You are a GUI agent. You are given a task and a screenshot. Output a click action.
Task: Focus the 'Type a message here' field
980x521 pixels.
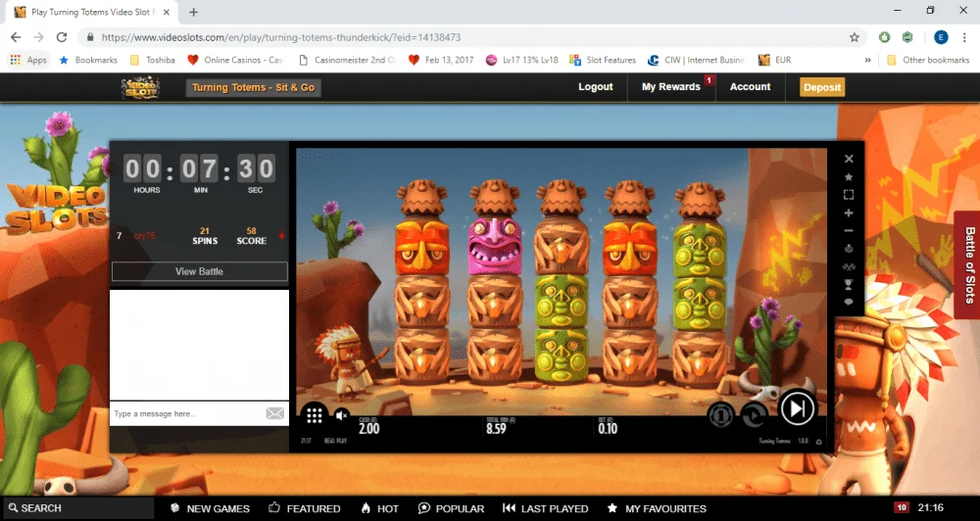(x=187, y=413)
